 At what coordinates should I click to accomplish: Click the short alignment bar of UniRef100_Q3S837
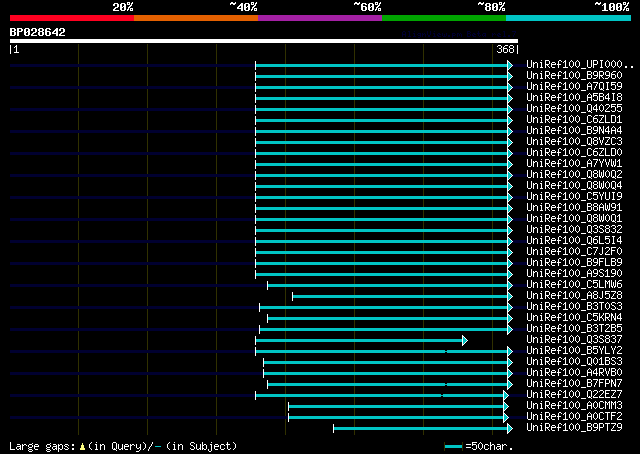point(359,340)
